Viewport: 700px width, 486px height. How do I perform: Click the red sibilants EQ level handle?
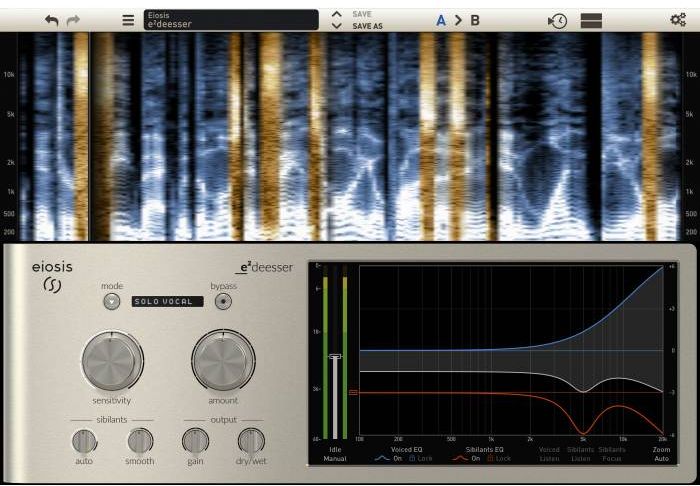(x=353, y=392)
